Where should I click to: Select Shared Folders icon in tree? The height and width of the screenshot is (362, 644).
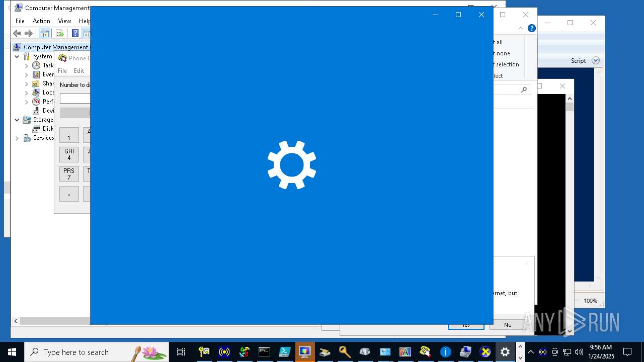pos(36,83)
